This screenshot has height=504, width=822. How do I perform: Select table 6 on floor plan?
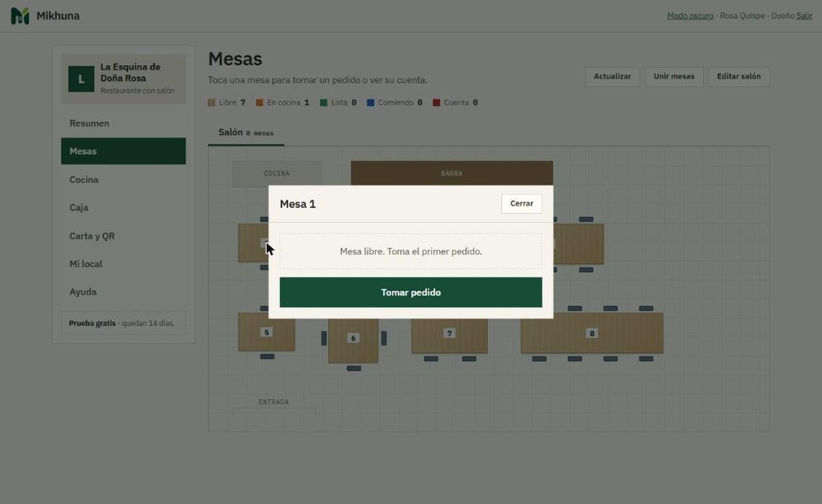tap(353, 340)
